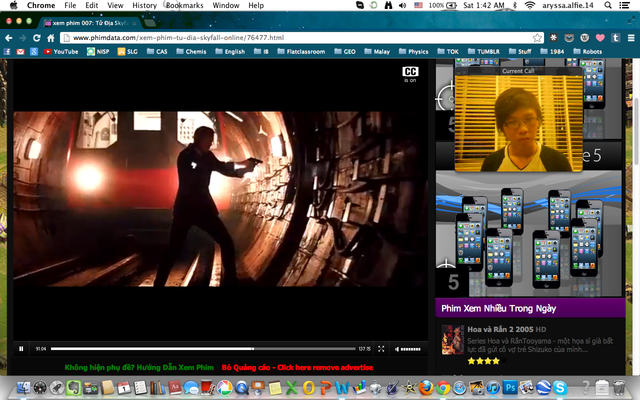Expand the IB bookmarks folder

[261, 51]
